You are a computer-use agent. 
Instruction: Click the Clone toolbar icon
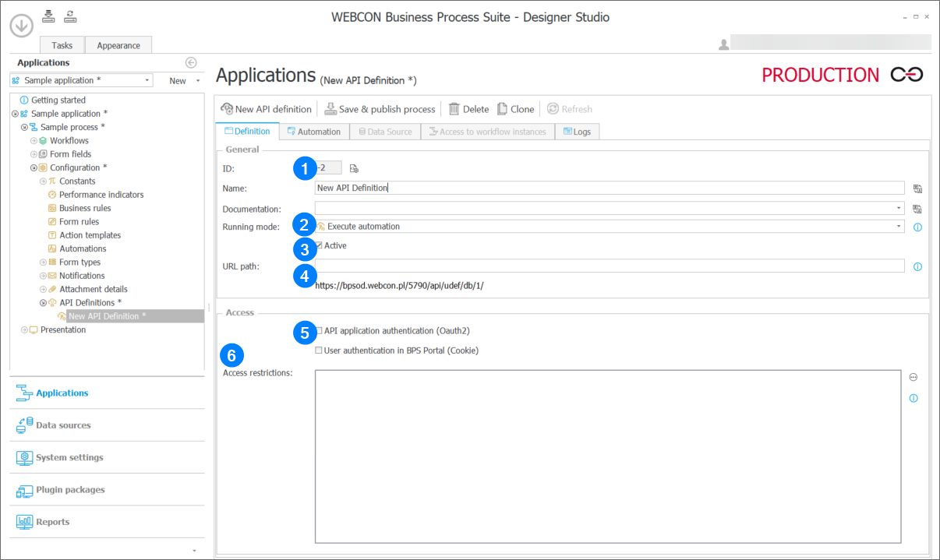tap(503, 109)
